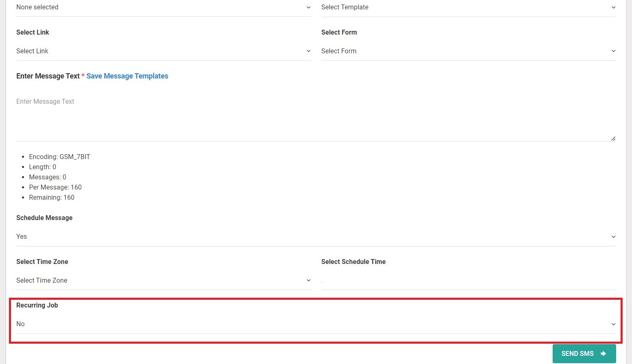Click the SEND SMS button
Screen dimensions: 632x364
pyautogui.click(x=584, y=354)
